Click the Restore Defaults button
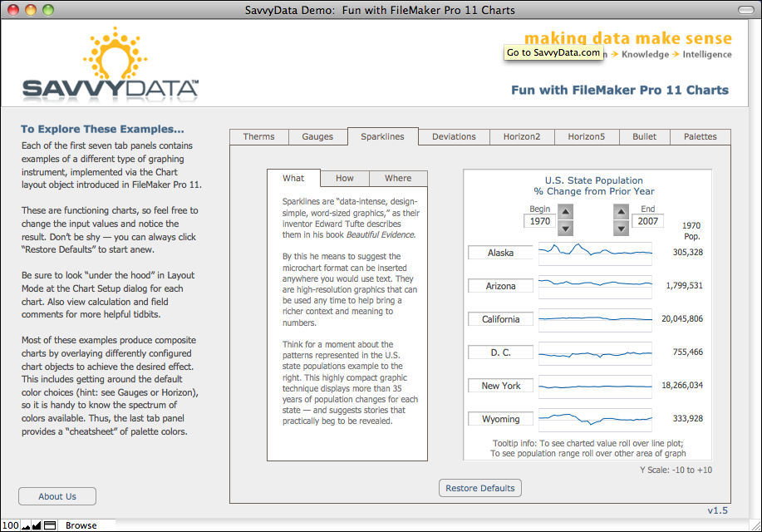This screenshot has width=762, height=532. pyautogui.click(x=480, y=488)
